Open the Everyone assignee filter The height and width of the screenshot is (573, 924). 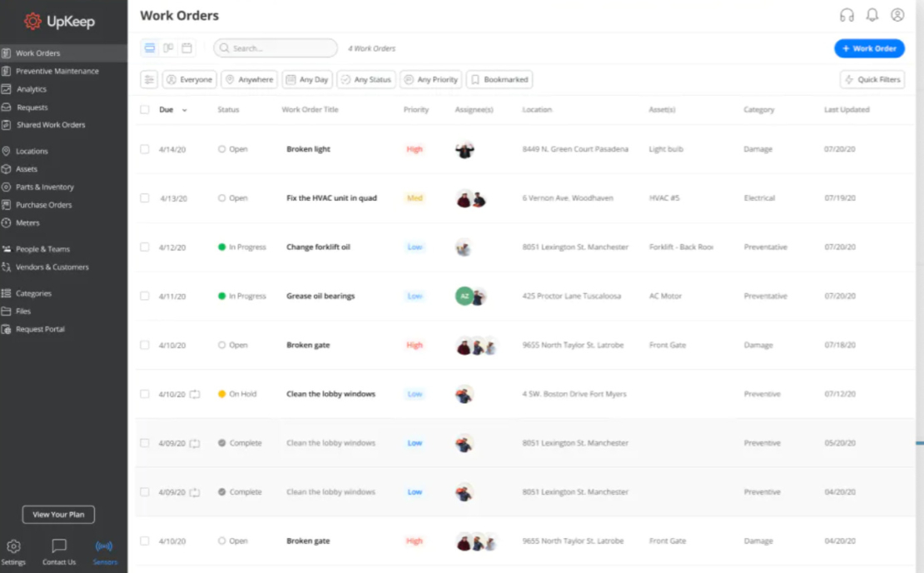click(x=190, y=79)
